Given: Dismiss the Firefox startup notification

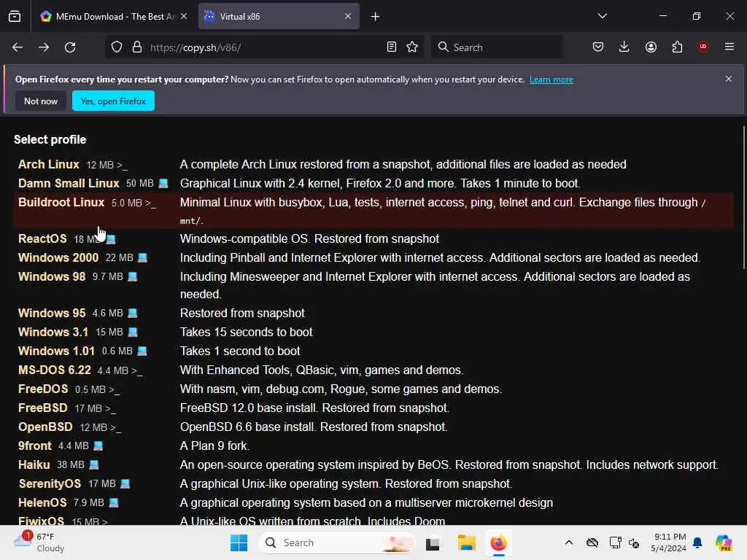Looking at the screenshot, I should coord(729,79).
